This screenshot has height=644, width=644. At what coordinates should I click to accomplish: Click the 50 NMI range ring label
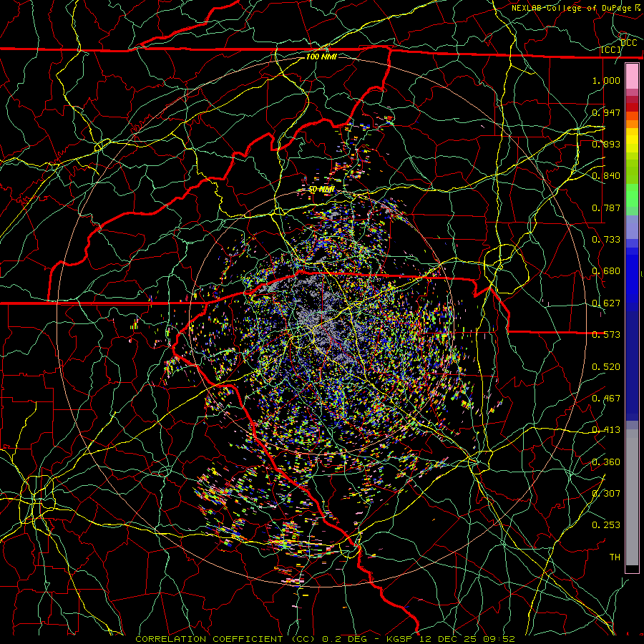tap(321, 190)
